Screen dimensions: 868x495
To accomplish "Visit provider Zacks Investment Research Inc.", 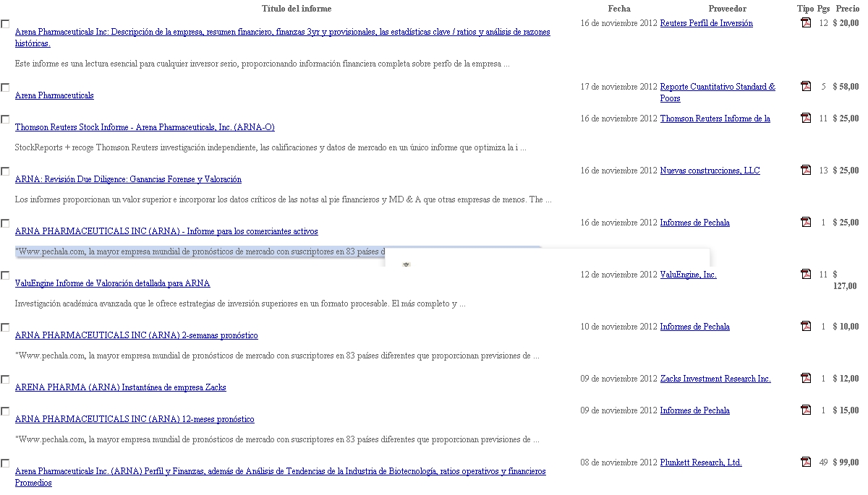I will (715, 379).
